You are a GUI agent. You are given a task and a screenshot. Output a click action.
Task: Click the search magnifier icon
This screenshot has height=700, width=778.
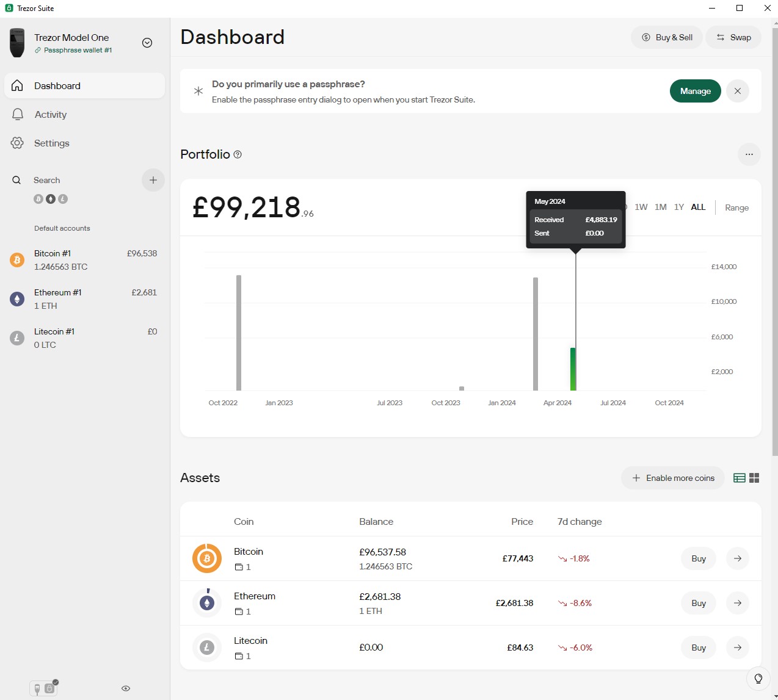pyautogui.click(x=16, y=180)
